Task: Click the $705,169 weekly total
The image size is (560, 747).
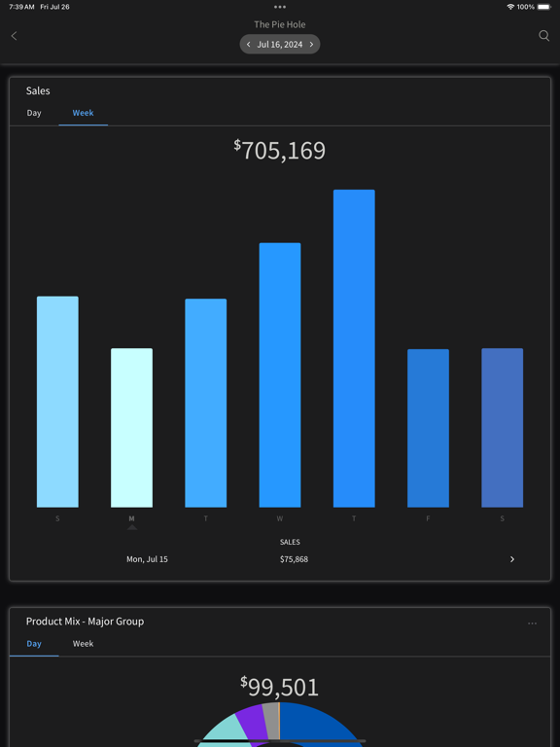Action: point(280,150)
